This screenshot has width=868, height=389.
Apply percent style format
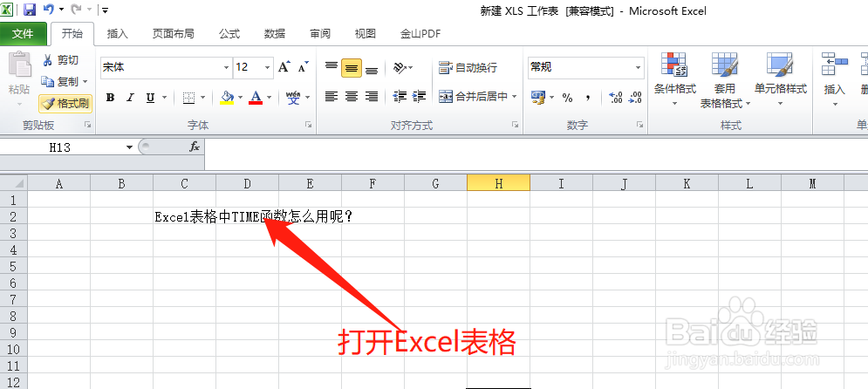[567, 98]
